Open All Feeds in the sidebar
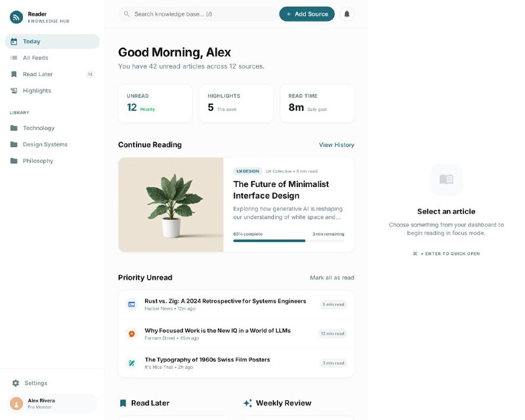 pos(52,58)
